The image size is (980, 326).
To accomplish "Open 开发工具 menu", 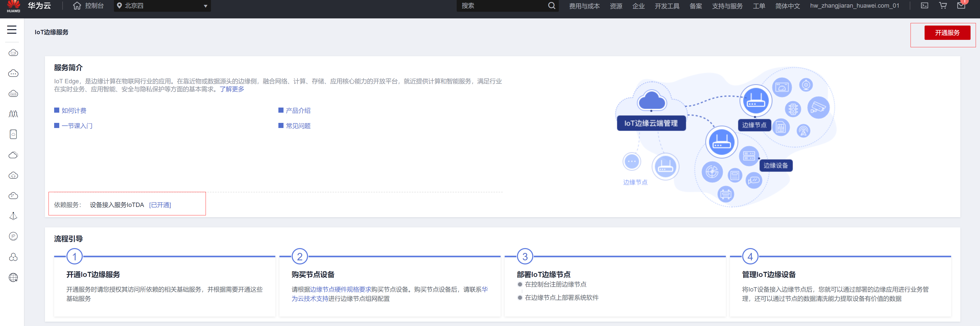I will pos(667,6).
